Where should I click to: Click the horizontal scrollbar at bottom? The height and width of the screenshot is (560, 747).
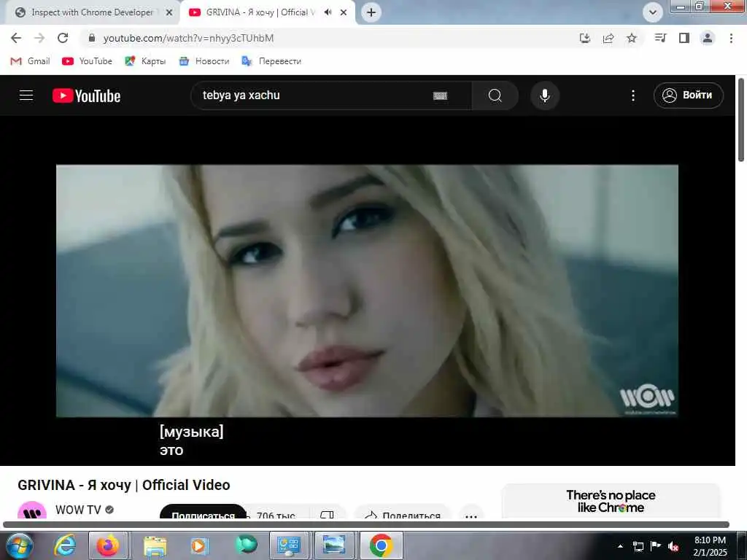click(x=366, y=525)
